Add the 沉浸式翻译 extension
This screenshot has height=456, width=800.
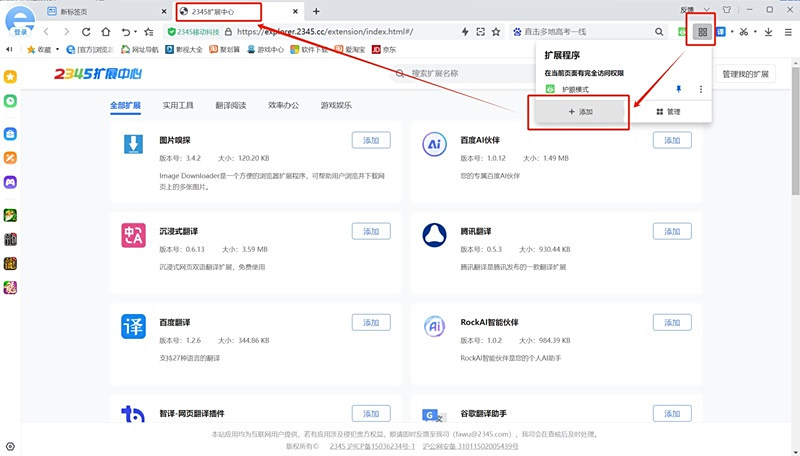point(371,232)
